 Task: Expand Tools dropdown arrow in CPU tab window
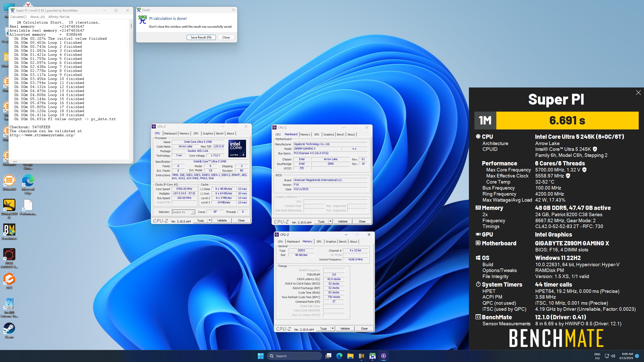point(210,220)
